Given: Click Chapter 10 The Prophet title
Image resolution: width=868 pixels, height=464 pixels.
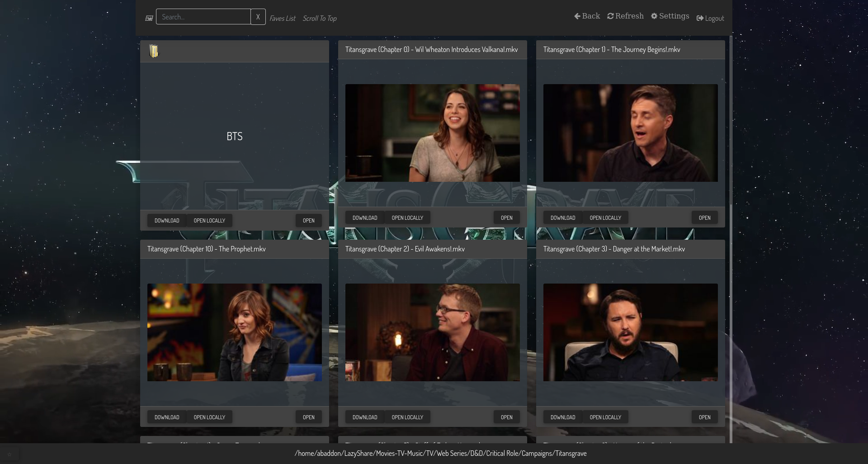Looking at the screenshot, I should coord(207,249).
